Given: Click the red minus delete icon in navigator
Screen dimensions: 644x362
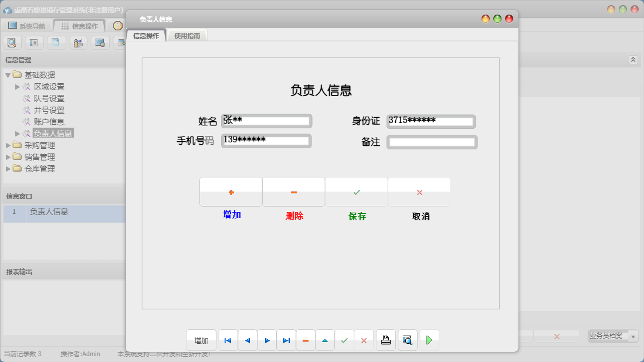Looking at the screenshot, I should (x=306, y=340).
